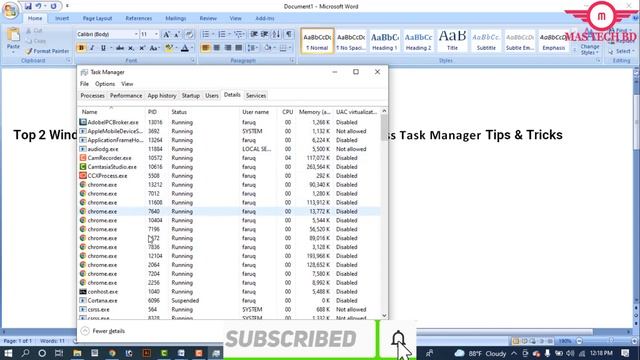The image size is (640, 360).
Task: Sort by User name column header
Action: 259,112
